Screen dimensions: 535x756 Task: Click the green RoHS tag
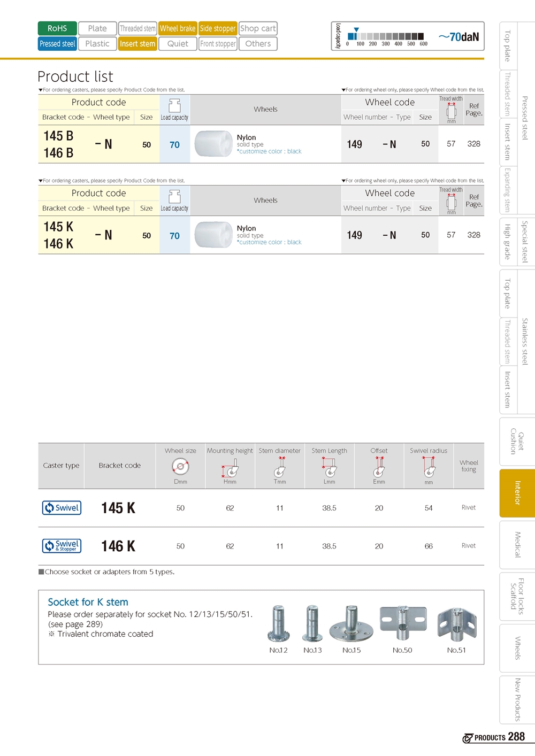pos(57,28)
